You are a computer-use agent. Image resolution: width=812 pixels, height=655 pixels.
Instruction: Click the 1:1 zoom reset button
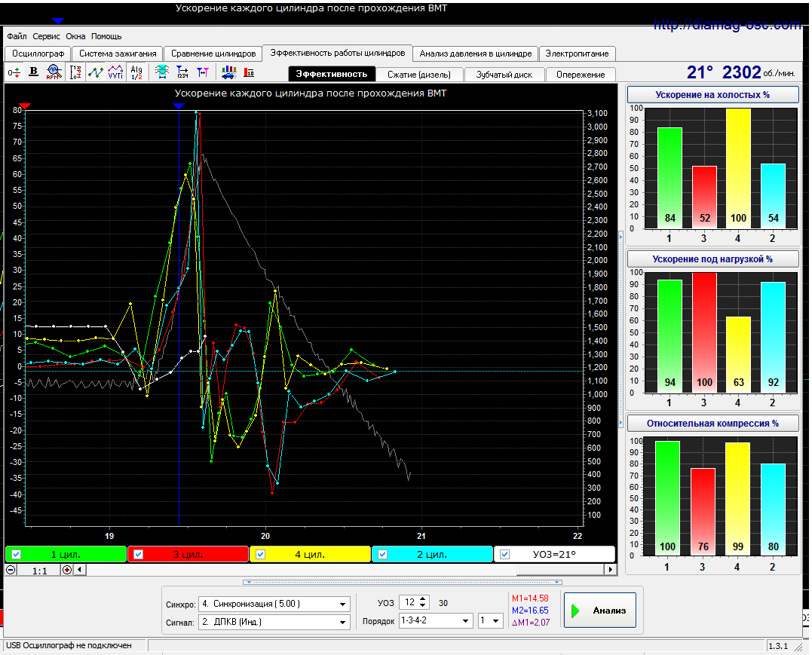tap(39, 571)
